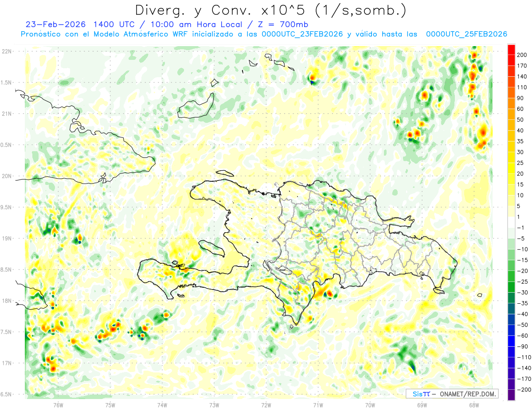Click the "-110" color scale value
Viewport: 532px width, 411px height.
[x=524, y=357]
